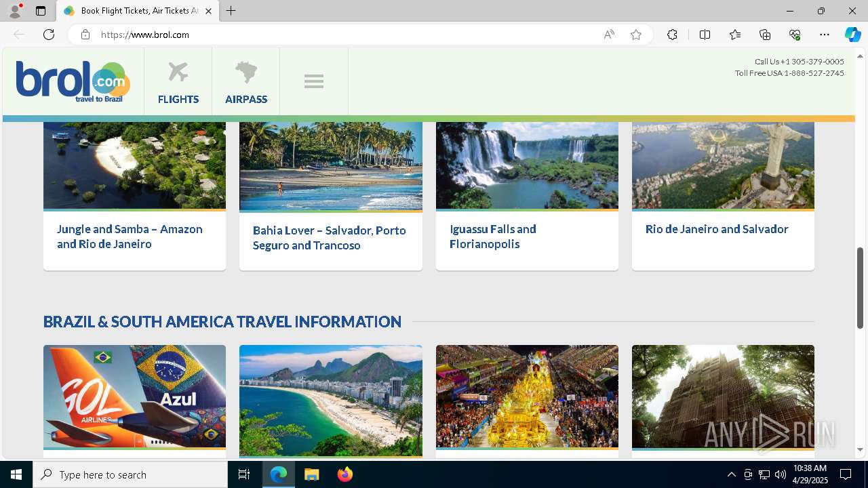This screenshot has width=868, height=488.
Task: Click the Brazil & South America Travel Information heading
Action: click(222, 321)
